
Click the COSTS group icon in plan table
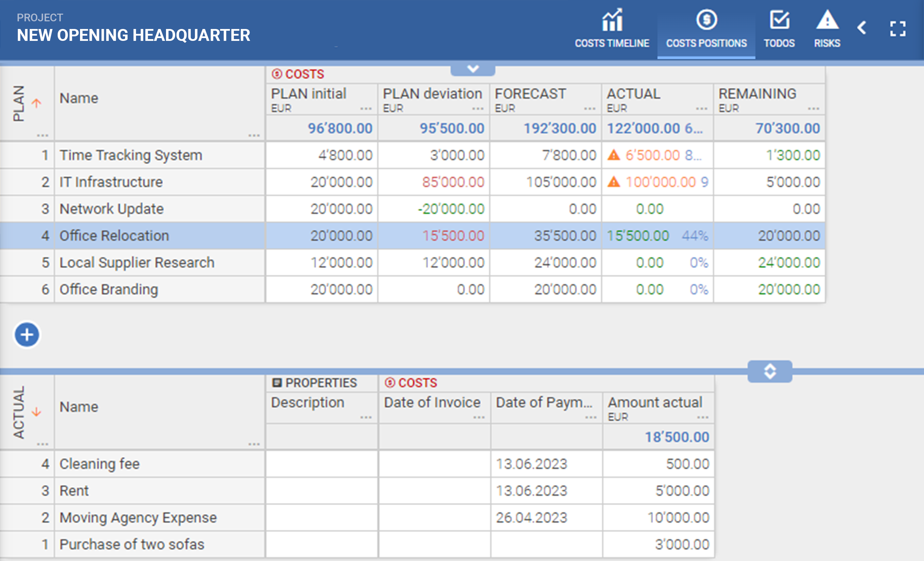(277, 74)
